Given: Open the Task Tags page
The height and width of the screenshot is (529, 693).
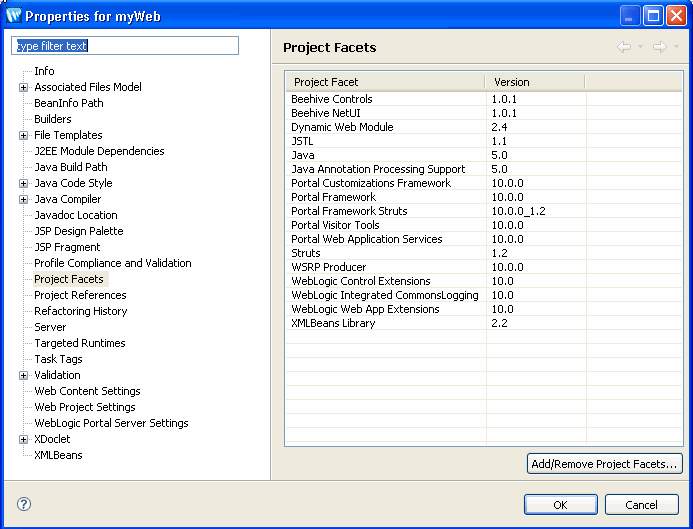Looking at the screenshot, I should click(x=58, y=359).
